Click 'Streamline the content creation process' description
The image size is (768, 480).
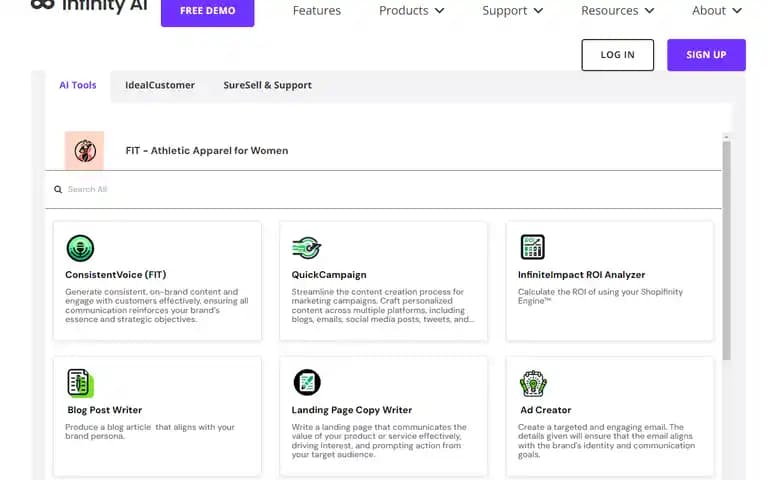click(x=383, y=306)
